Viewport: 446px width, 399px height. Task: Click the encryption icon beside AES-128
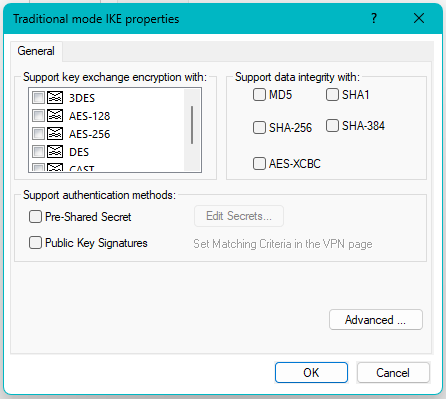tap(55, 116)
